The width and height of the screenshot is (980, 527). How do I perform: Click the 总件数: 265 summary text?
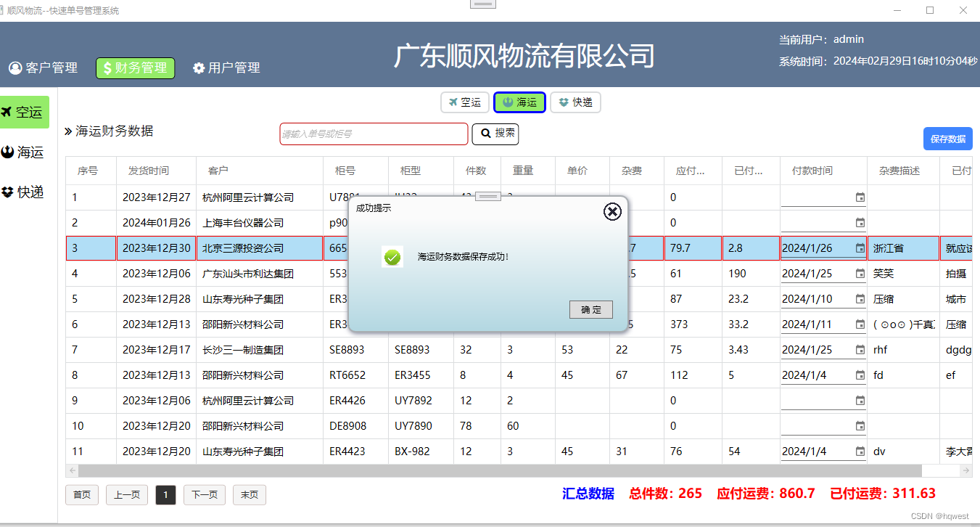(x=666, y=494)
